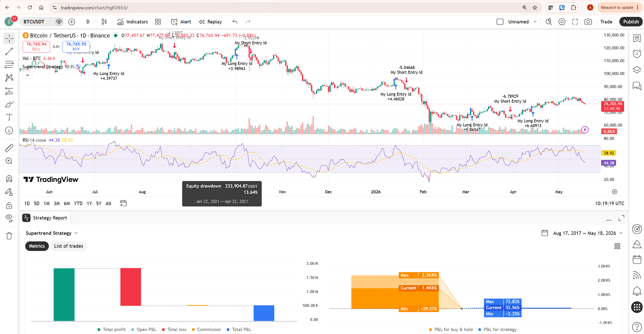Hide all drawings with the eye icon
This screenshot has height=334, width=644.
click(x=9, y=218)
